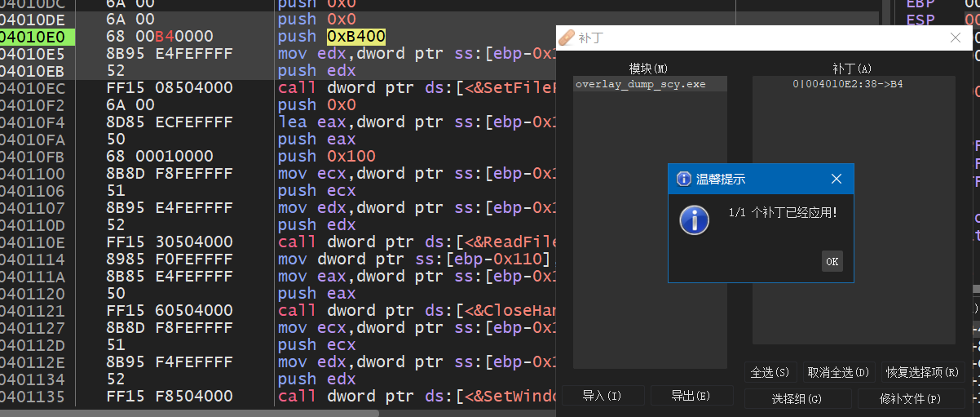Click address 04010F4 in disassembly
Image resolution: width=980 pixels, height=417 pixels.
click(x=33, y=122)
